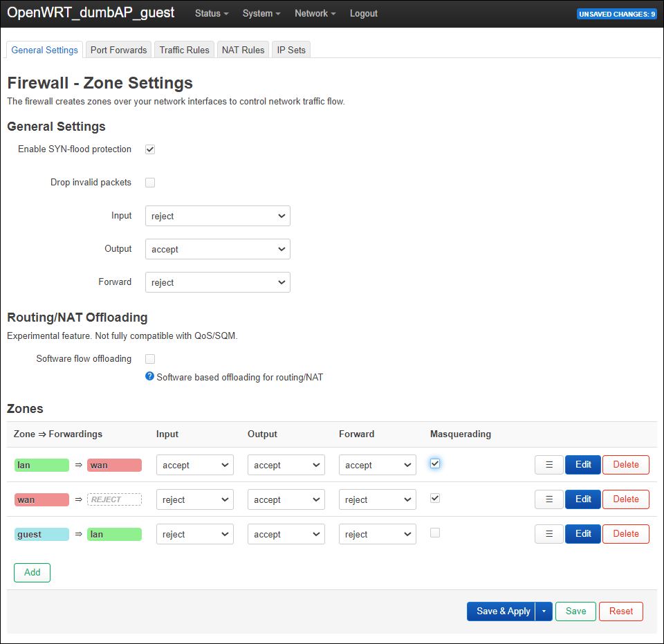Edit the guest zone
Viewport: 664px width, 644px height.
click(x=583, y=534)
